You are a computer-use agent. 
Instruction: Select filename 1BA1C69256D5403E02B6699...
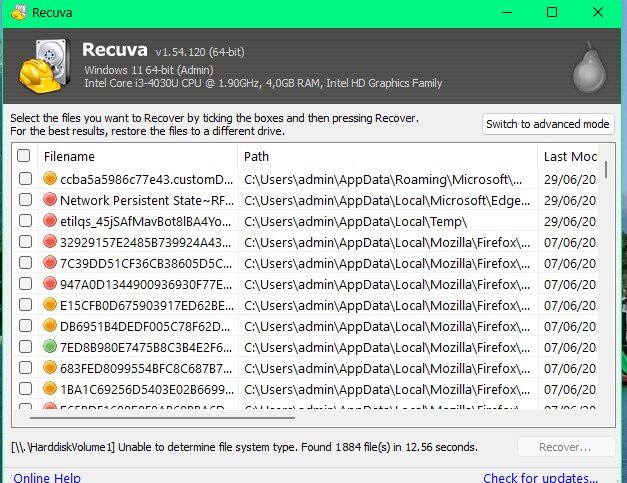click(147, 389)
